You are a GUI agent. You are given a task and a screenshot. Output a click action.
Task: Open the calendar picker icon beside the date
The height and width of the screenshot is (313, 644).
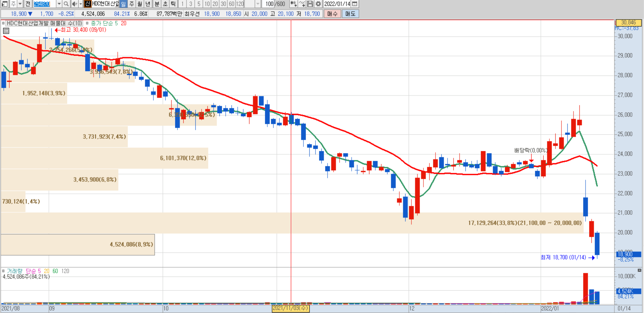point(355,4)
